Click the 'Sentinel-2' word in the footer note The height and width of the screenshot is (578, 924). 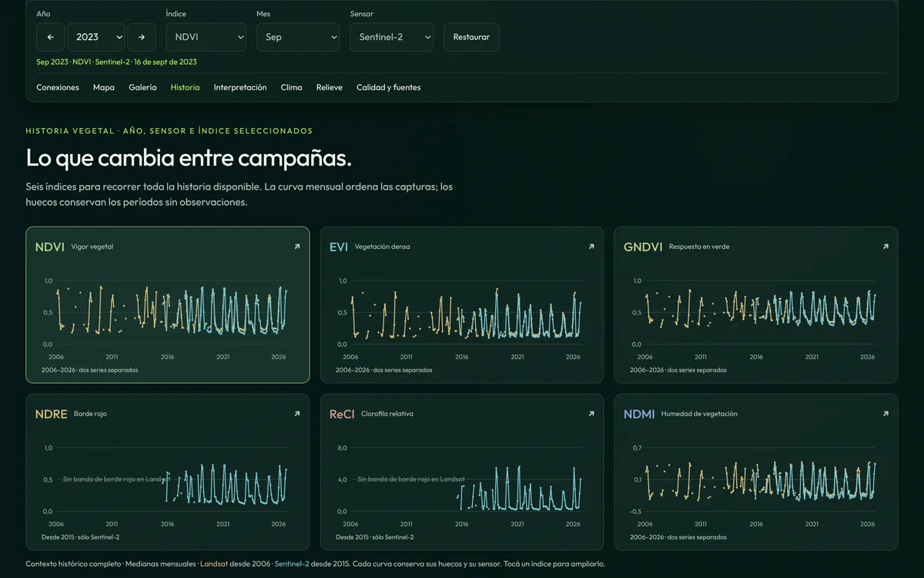[292, 564]
